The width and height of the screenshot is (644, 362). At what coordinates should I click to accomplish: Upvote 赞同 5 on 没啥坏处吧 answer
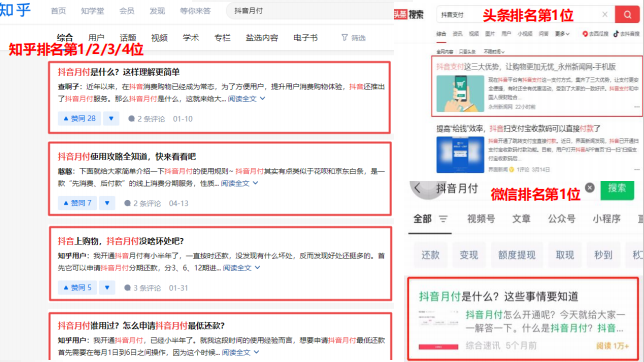77,288
